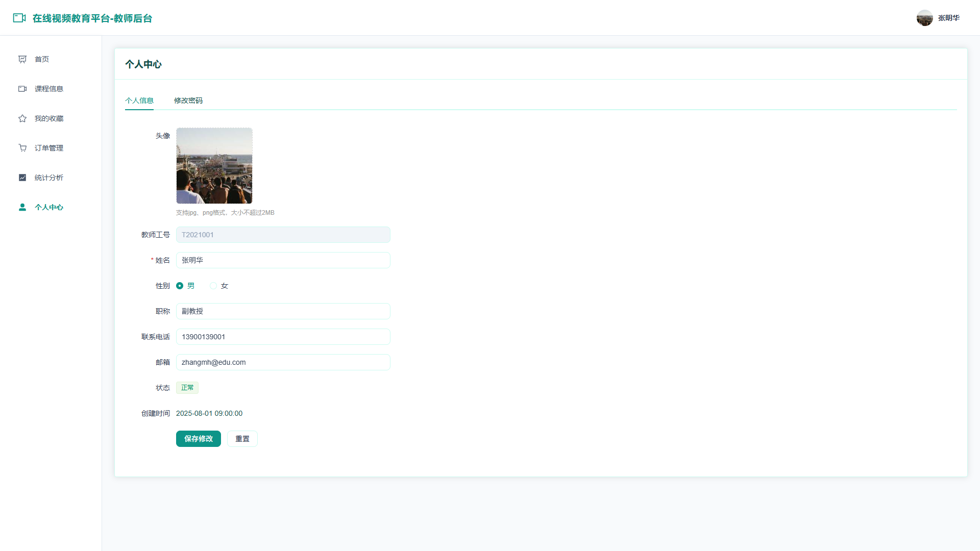The width and height of the screenshot is (980, 551).
Task: Click the 统计分析 chart icon
Action: [22, 178]
